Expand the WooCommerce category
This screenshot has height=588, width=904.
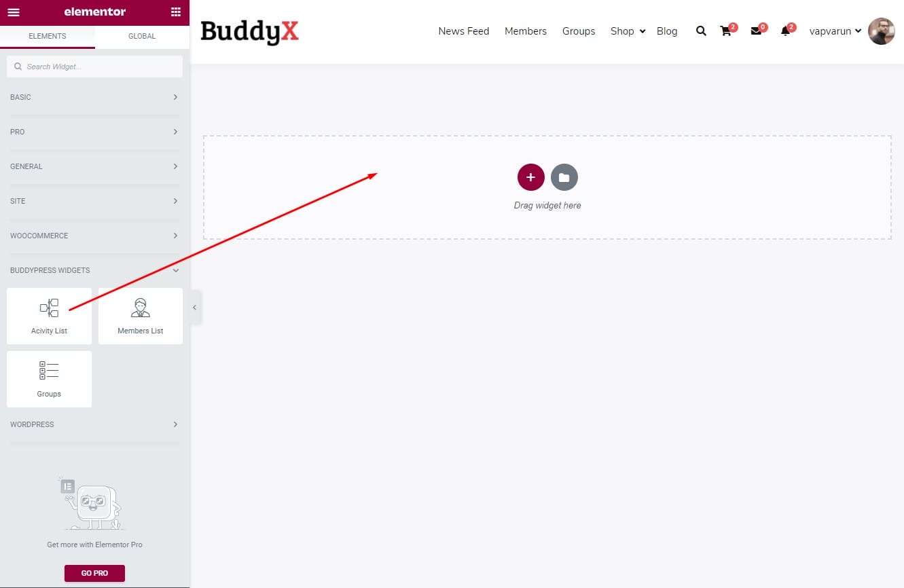pos(94,236)
